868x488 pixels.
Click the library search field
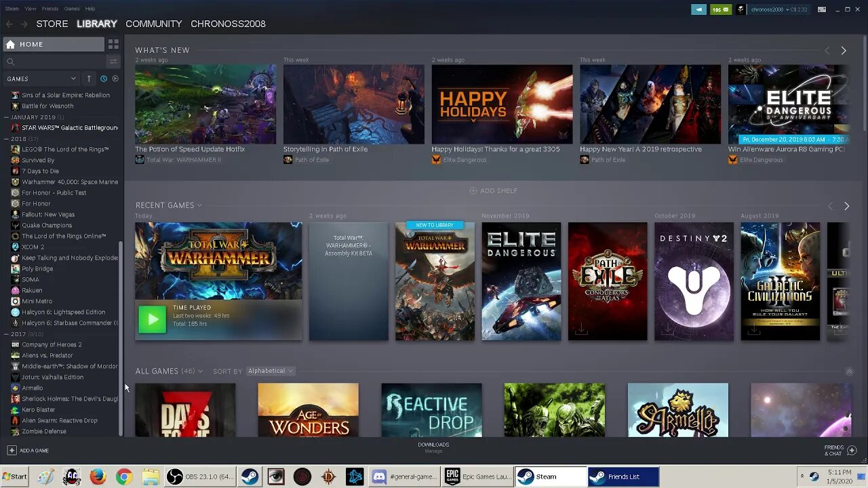54,62
